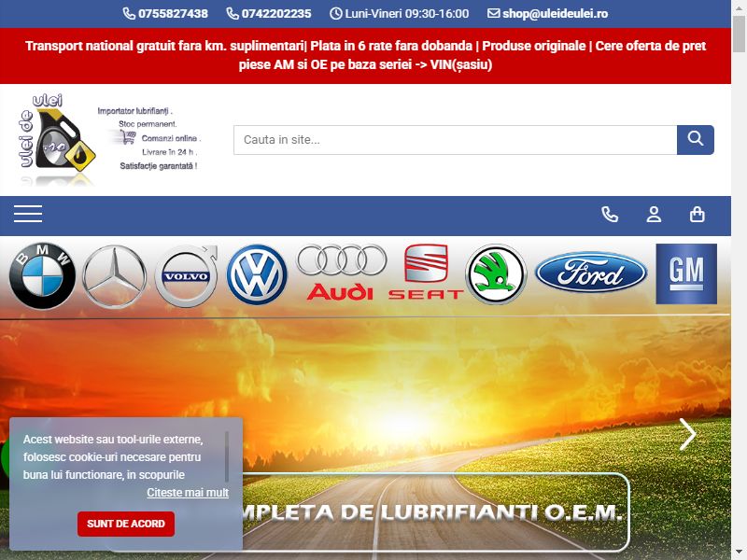Call phone number 0755827438
Image resolution: width=747 pixels, height=560 pixels.
click(165, 14)
